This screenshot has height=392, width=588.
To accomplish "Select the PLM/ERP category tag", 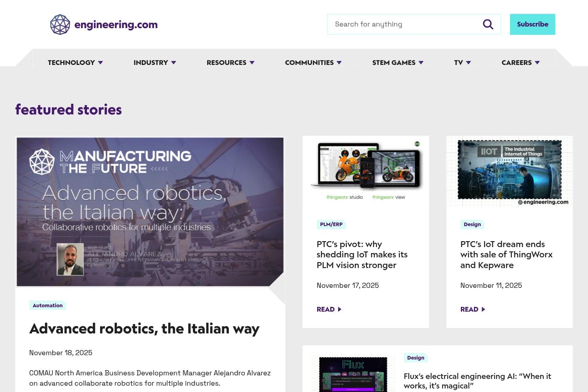I will click(x=331, y=225).
